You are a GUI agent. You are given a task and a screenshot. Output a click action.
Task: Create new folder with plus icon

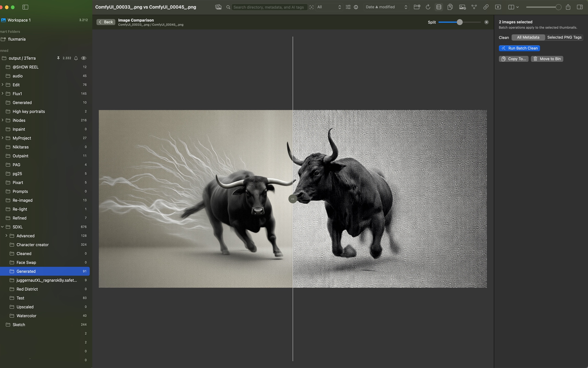(417, 7)
